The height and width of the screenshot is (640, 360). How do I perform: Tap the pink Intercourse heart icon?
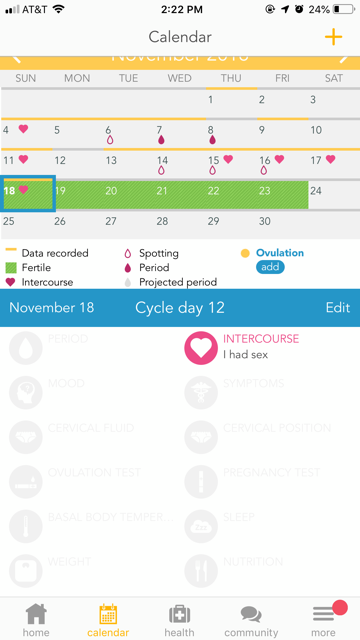[201, 348]
